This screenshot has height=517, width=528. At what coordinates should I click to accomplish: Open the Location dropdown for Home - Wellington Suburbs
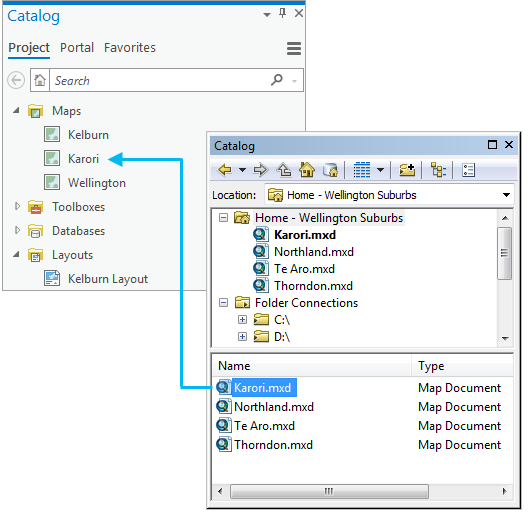pyautogui.click(x=506, y=195)
